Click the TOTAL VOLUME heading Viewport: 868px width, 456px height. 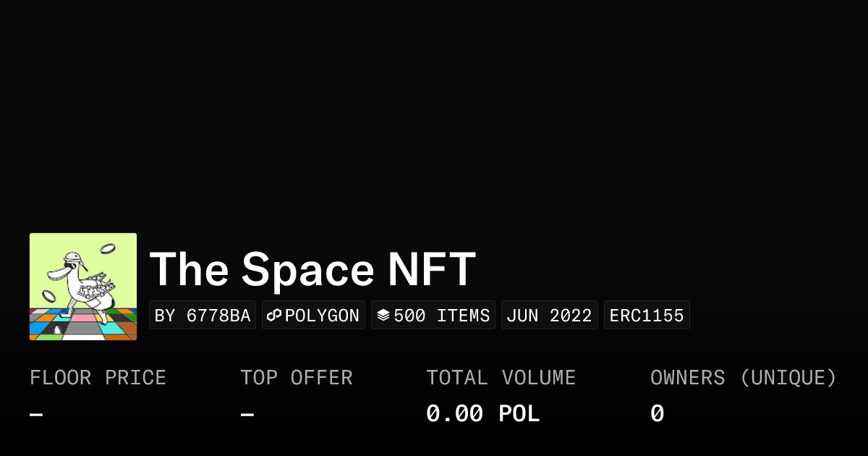pyautogui.click(x=501, y=378)
